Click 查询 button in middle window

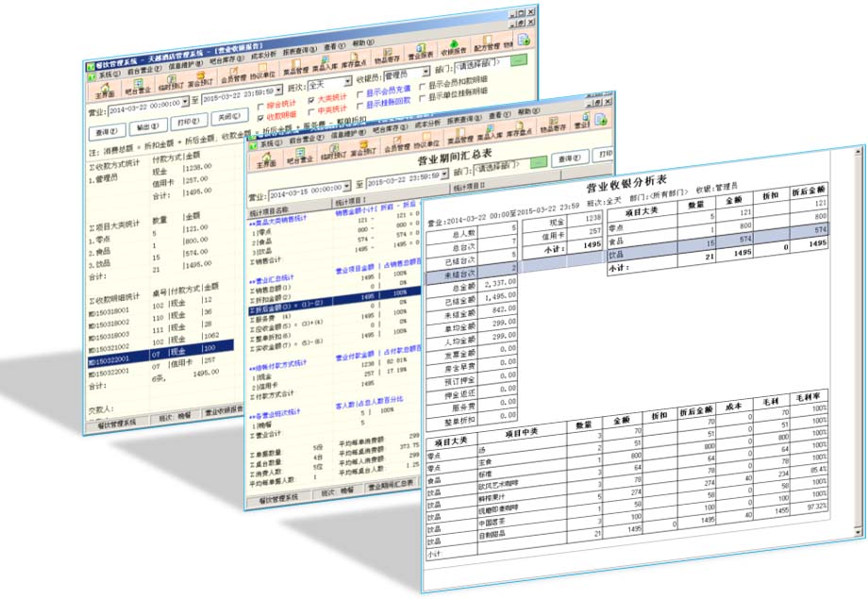(565, 159)
